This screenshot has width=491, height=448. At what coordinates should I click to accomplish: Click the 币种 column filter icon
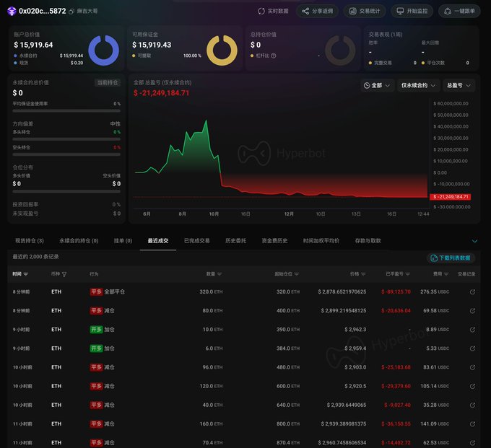(64, 274)
